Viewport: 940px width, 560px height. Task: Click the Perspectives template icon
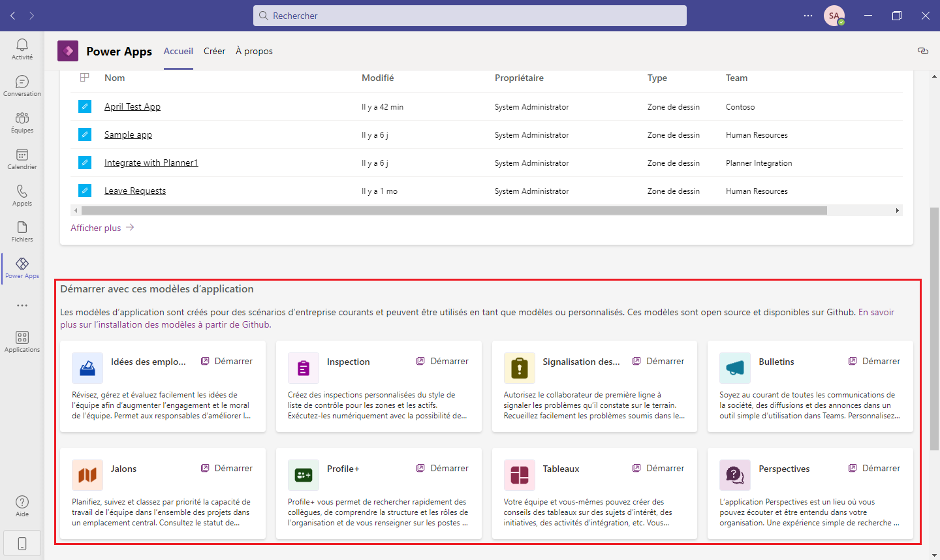(x=735, y=475)
